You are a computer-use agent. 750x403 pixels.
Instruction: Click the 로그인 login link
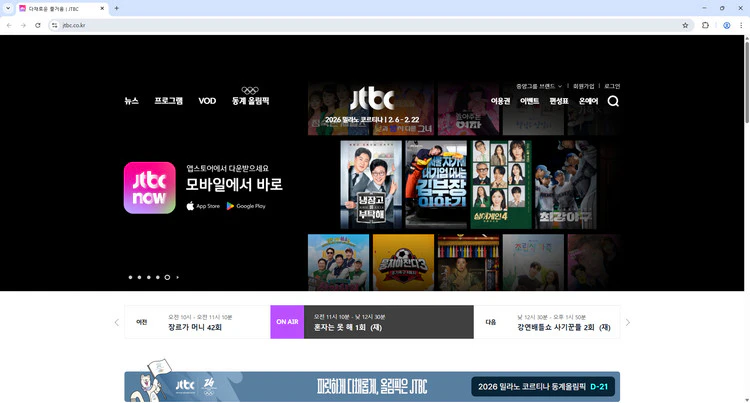click(612, 86)
